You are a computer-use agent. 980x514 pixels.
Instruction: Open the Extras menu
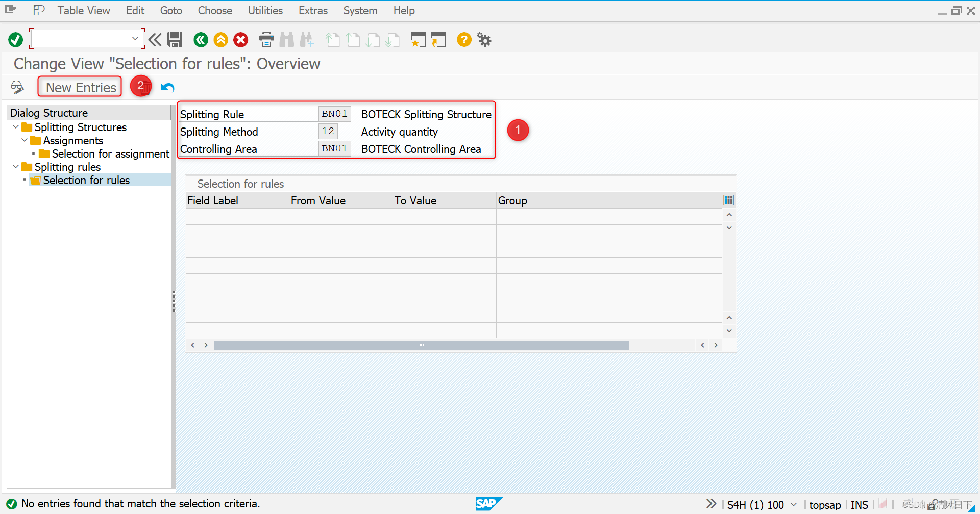313,10
